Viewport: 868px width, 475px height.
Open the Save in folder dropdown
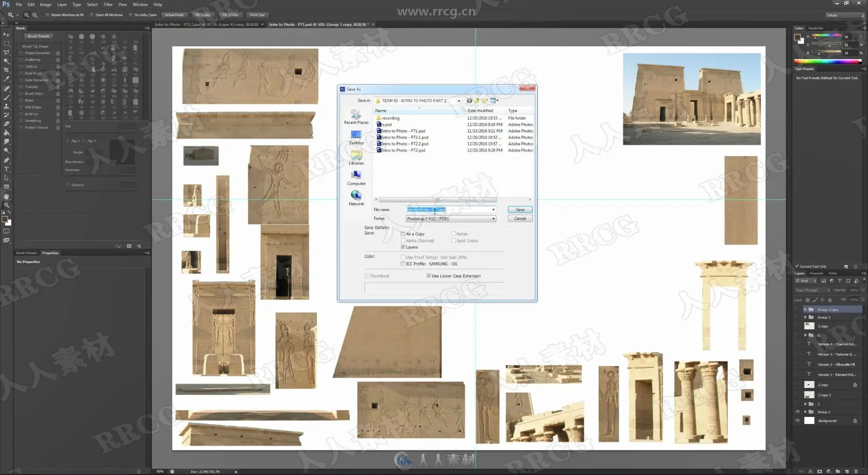click(x=459, y=101)
